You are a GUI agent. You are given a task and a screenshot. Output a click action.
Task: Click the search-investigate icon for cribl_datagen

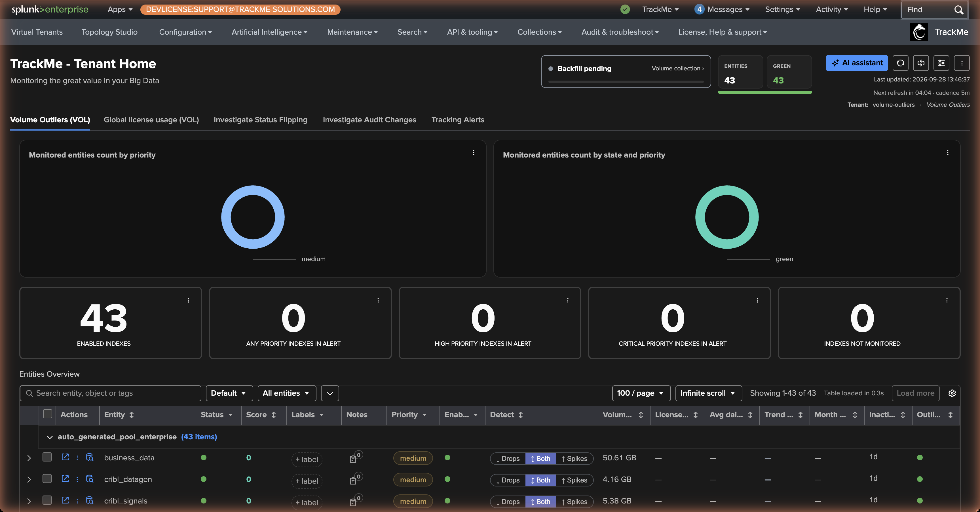[90, 479]
